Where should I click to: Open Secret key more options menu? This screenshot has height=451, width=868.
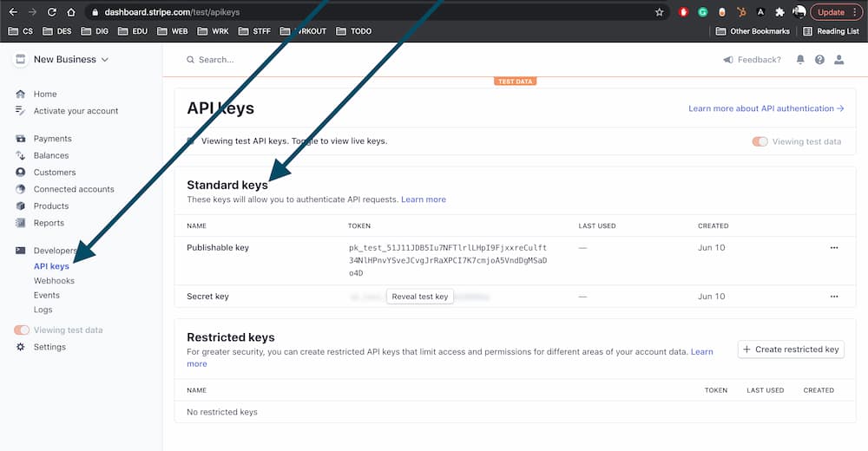[x=834, y=297]
